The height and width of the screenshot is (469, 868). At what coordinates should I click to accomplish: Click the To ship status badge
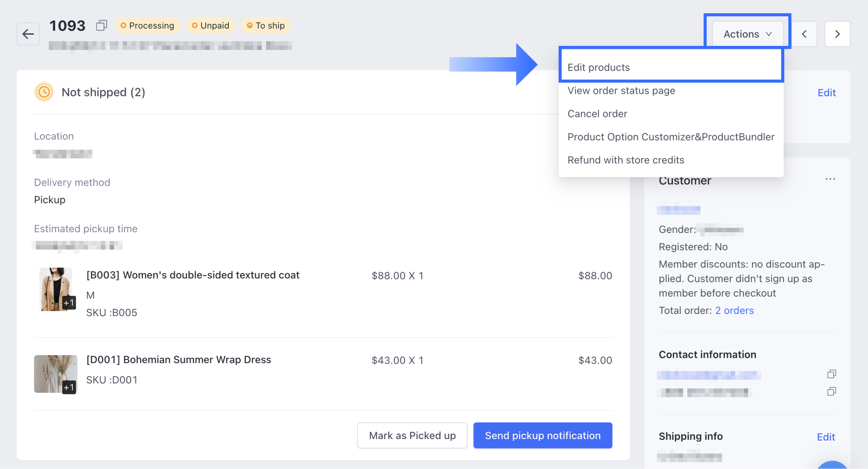tap(266, 26)
